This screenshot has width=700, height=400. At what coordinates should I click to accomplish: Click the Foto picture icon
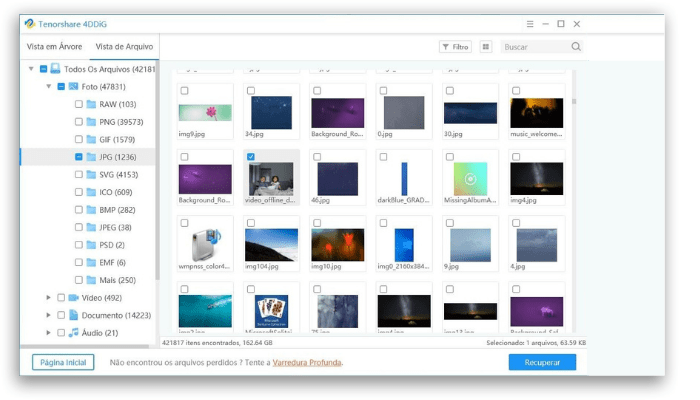73,86
